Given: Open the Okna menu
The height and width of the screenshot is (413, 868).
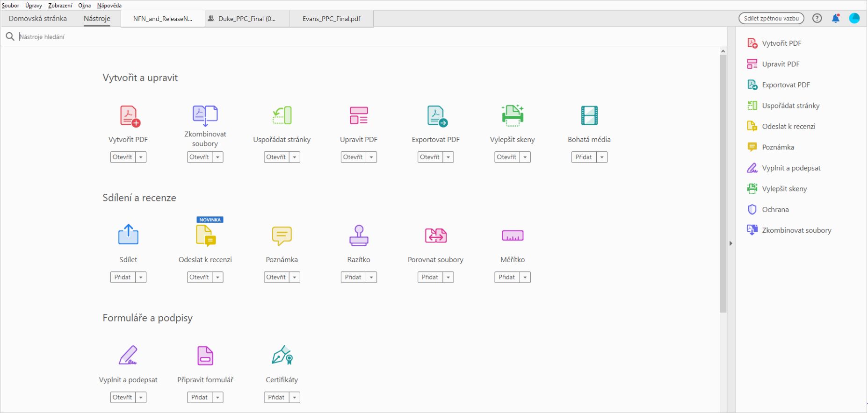Looking at the screenshot, I should tap(85, 6).
